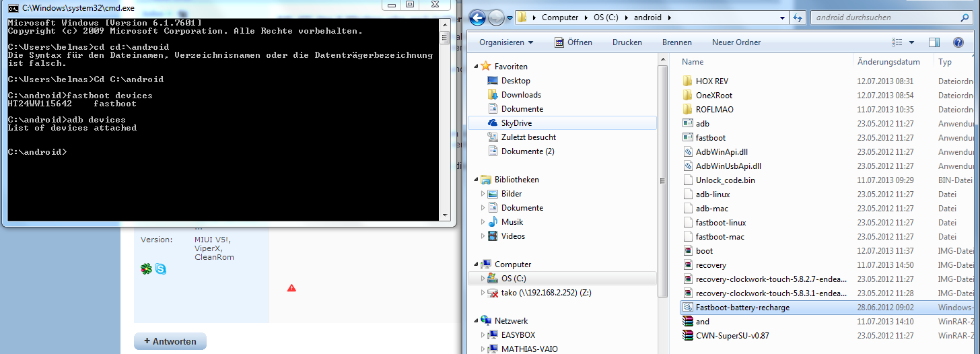The width and height of the screenshot is (980, 354).
Task: Expand the EASYBOX network node
Action: [483, 335]
